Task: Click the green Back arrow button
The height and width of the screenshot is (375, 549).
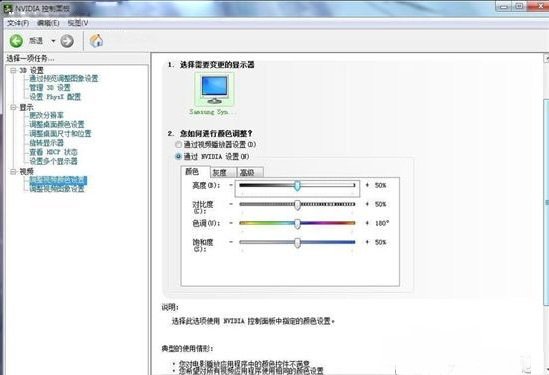Action: click(16, 41)
